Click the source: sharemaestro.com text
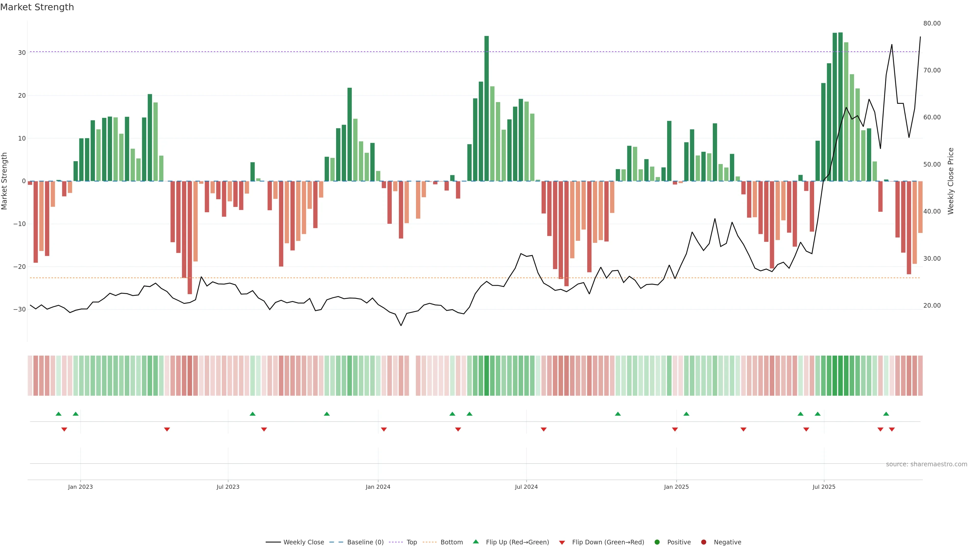This screenshot has width=980, height=551. [926, 464]
